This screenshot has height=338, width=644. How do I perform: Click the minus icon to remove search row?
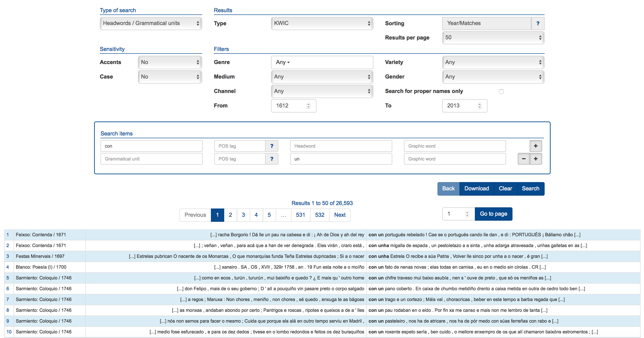point(523,159)
